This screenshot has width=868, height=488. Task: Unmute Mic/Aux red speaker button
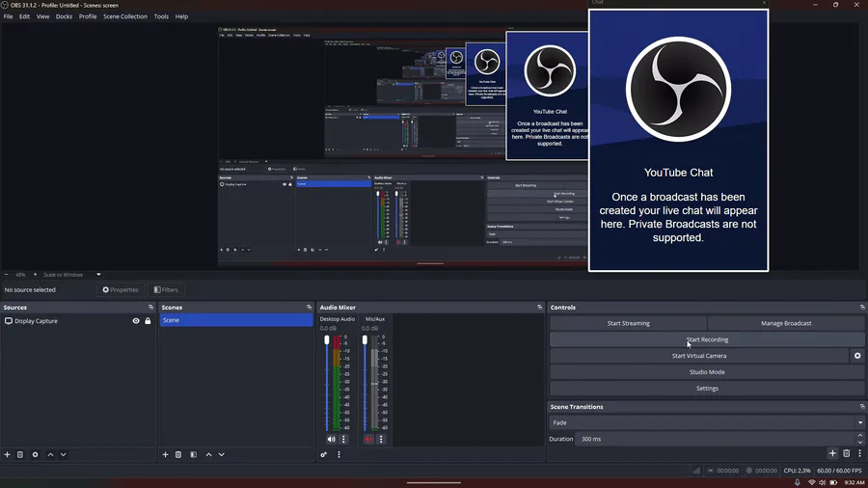[x=368, y=439]
